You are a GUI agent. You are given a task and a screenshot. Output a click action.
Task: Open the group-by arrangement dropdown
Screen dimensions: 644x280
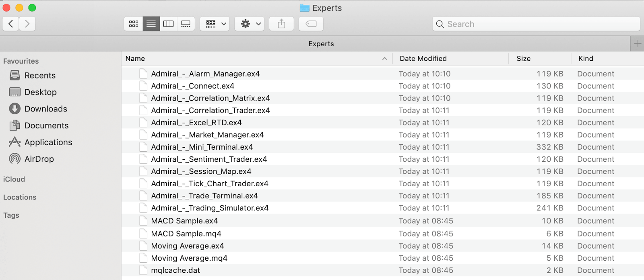click(x=215, y=24)
